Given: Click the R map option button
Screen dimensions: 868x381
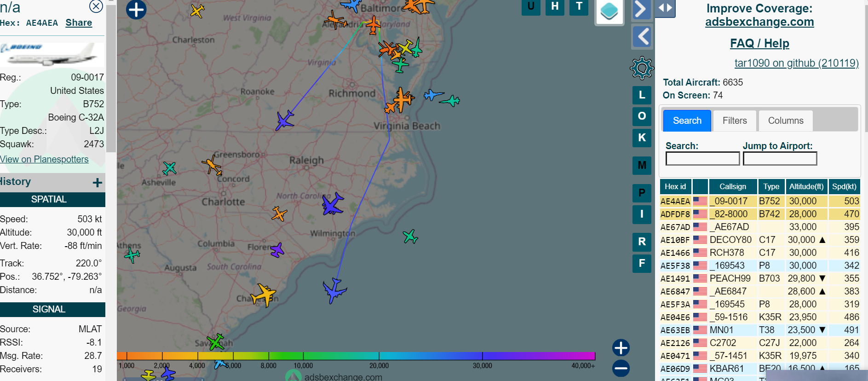Looking at the screenshot, I should (x=642, y=242).
